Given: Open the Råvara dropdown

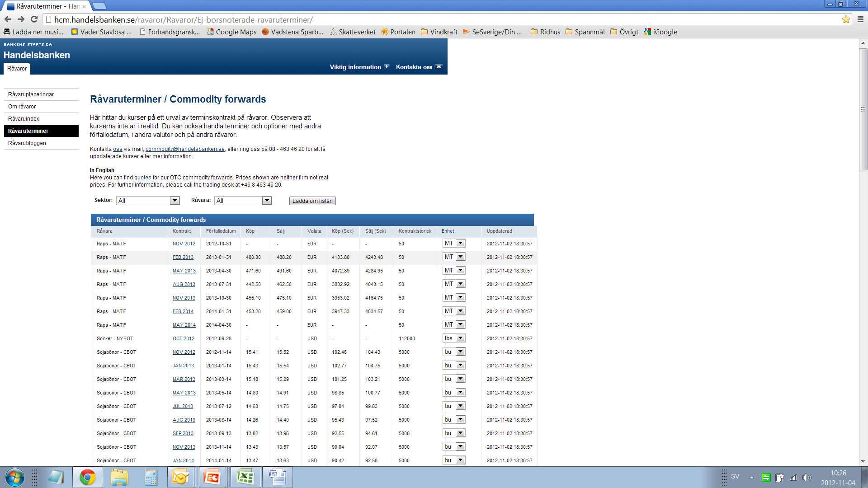Looking at the screenshot, I should 243,201.
